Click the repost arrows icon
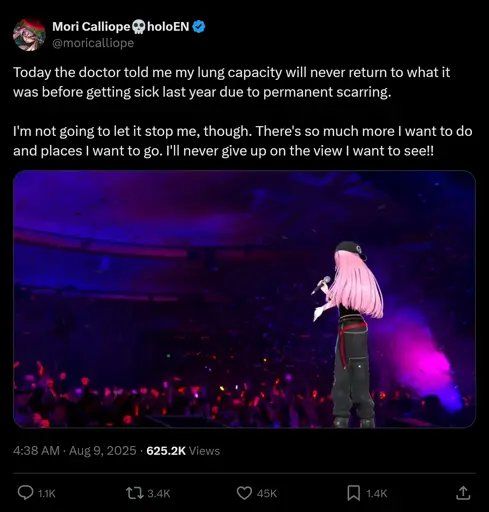The height and width of the screenshot is (512, 489). 135,493
